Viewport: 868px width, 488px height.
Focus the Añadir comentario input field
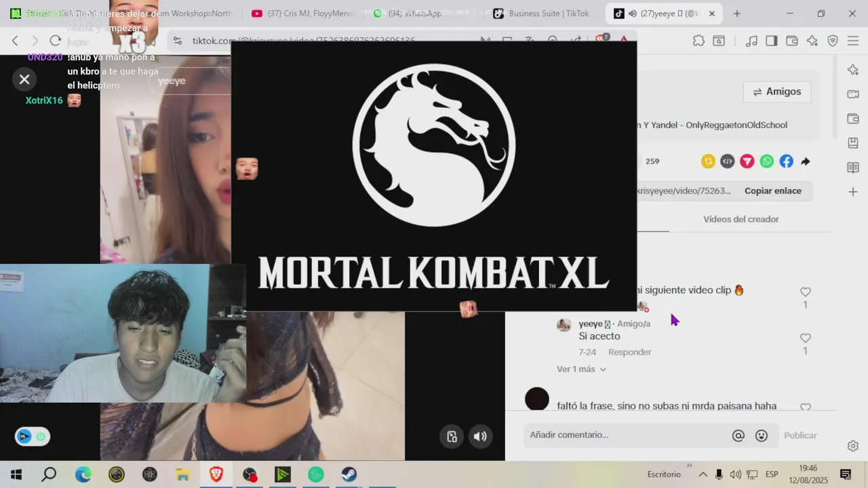point(624,435)
